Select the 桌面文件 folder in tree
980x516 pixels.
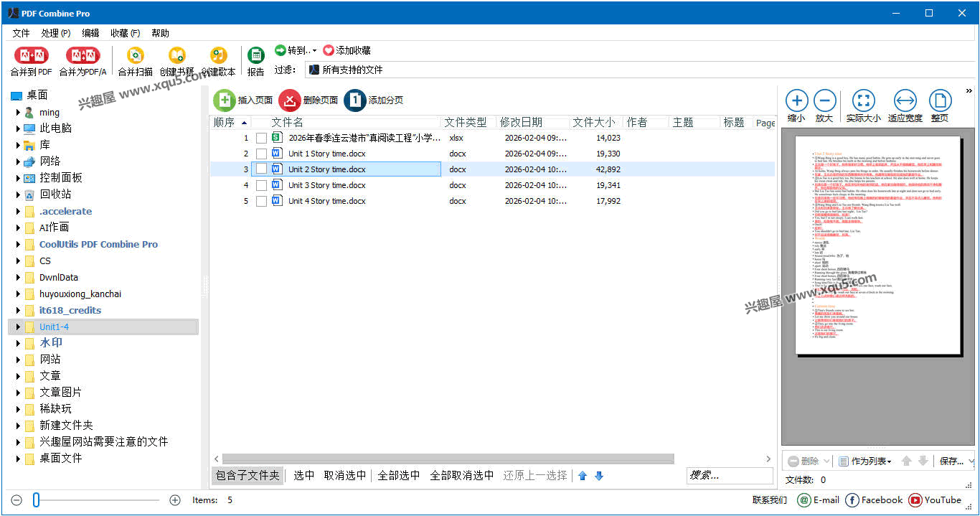[60, 458]
